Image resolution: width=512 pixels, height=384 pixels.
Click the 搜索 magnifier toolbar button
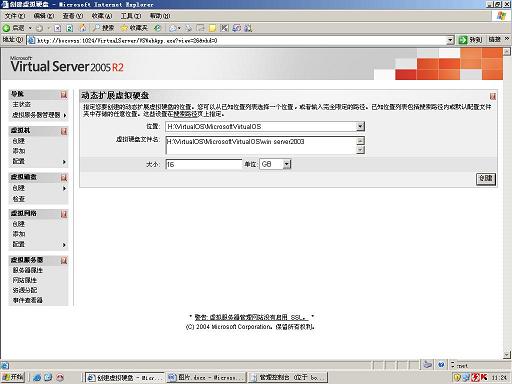pyautogui.click(x=103, y=28)
